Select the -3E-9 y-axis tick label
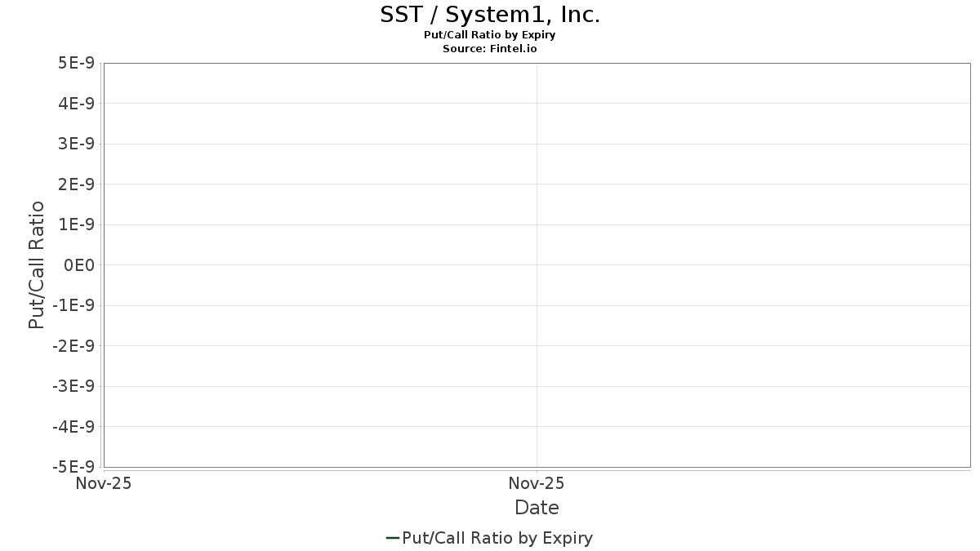Image resolution: width=980 pixels, height=551 pixels. click(73, 386)
